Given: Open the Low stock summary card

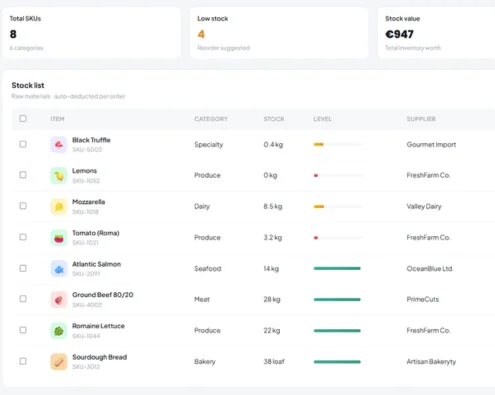Looking at the screenshot, I should tap(279, 33).
